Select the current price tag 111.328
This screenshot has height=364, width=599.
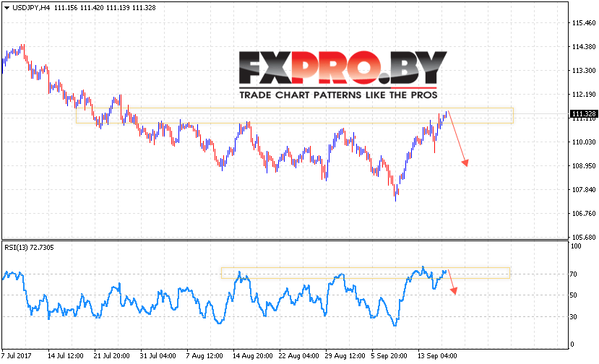pos(584,114)
